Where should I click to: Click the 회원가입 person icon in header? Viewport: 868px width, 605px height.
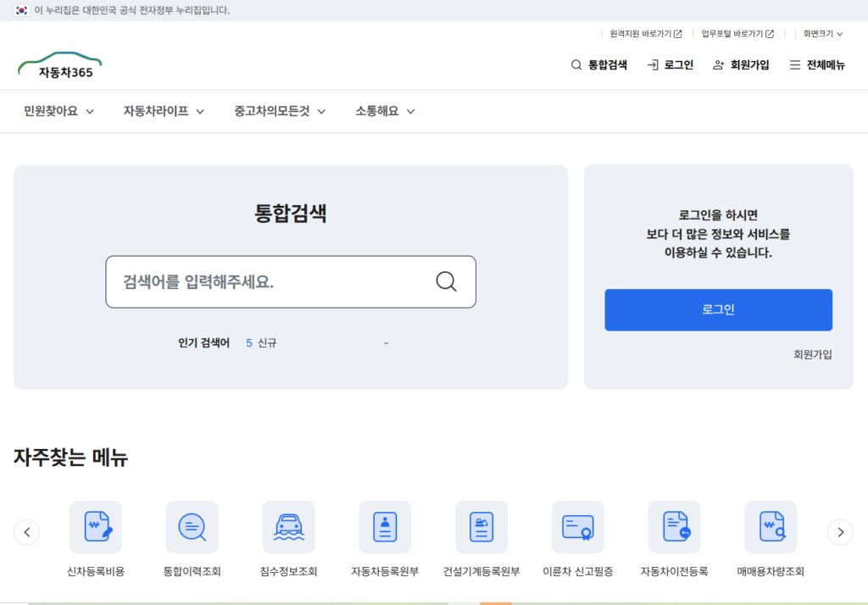(x=717, y=64)
